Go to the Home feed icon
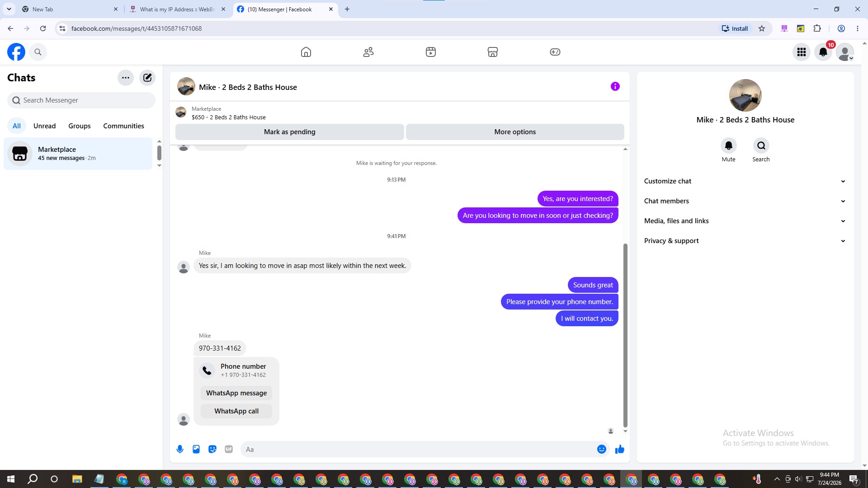The width and height of the screenshot is (868, 488). (306, 52)
